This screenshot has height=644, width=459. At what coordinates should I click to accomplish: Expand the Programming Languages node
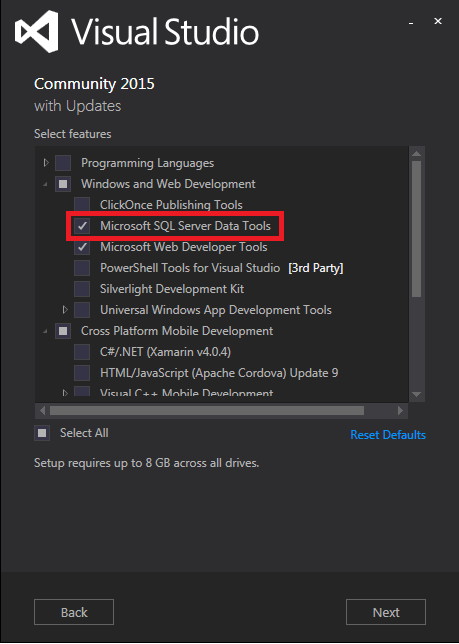click(46, 163)
